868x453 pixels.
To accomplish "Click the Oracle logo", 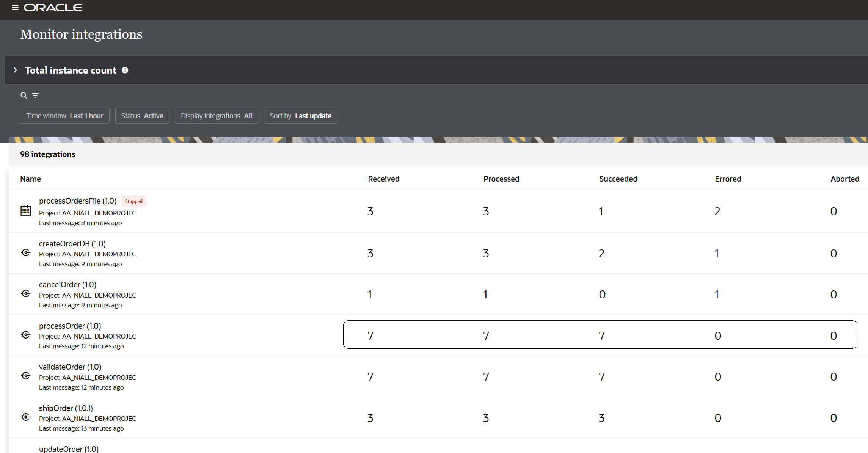I will tap(53, 8).
